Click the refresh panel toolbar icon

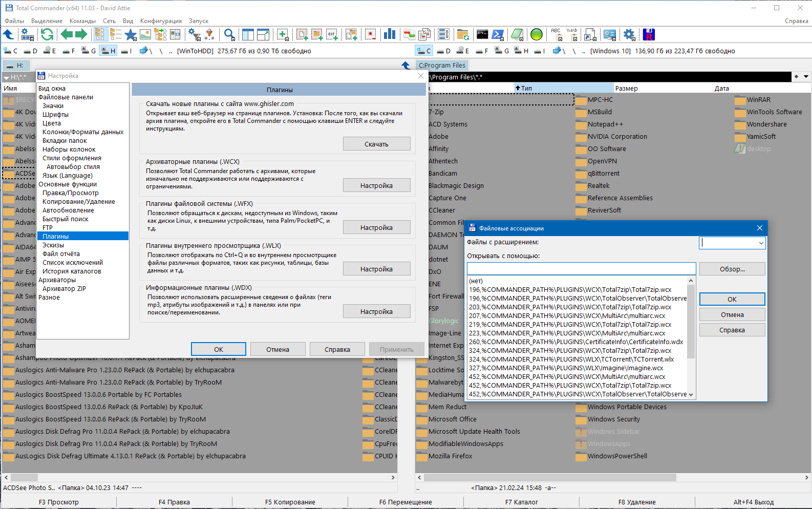(47, 35)
